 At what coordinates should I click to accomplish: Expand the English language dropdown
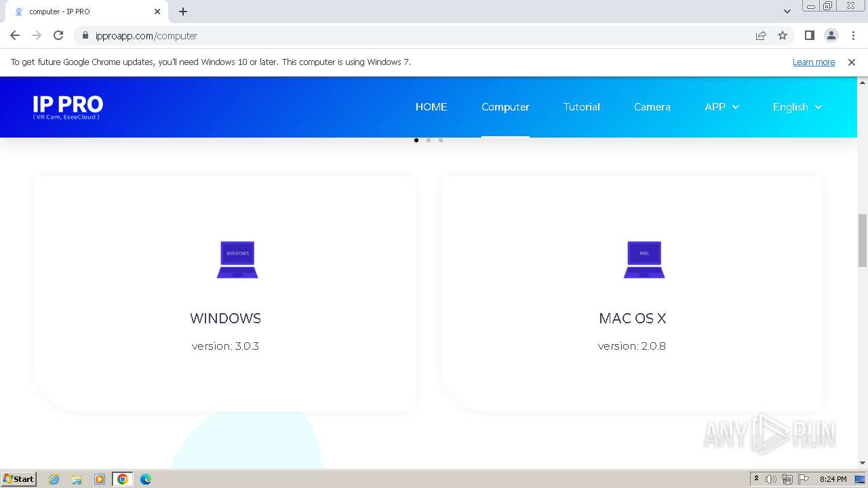click(x=797, y=107)
